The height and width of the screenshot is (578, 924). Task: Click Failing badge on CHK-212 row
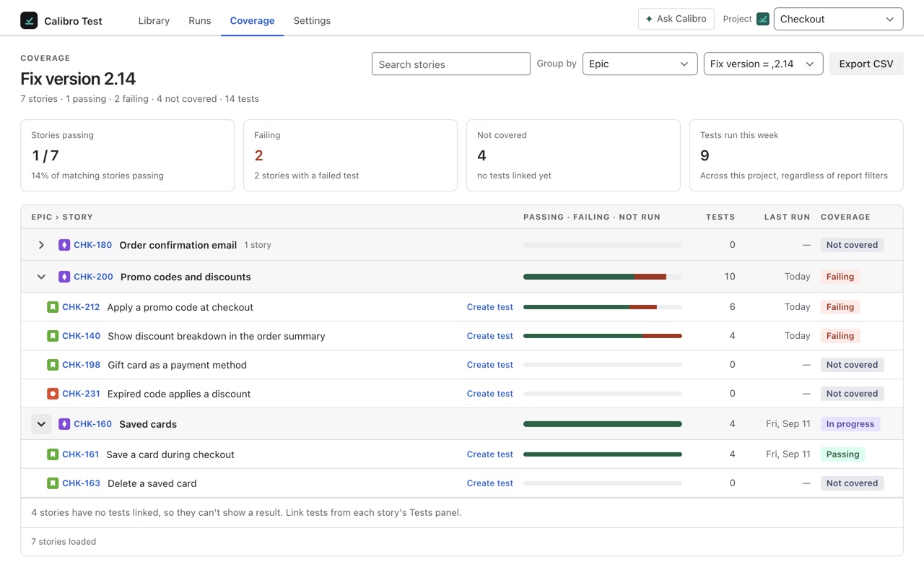(x=840, y=307)
